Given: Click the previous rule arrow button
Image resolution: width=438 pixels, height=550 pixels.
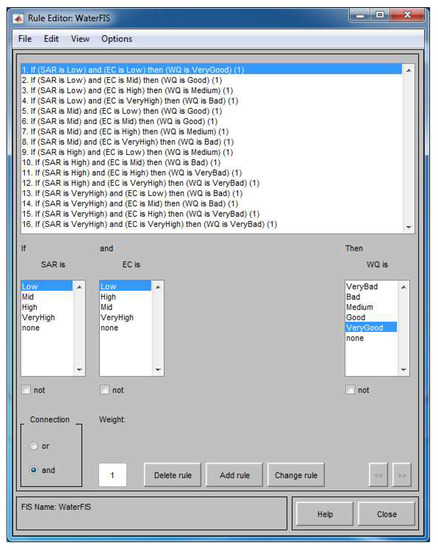Looking at the screenshot, I should pos(378,475).
